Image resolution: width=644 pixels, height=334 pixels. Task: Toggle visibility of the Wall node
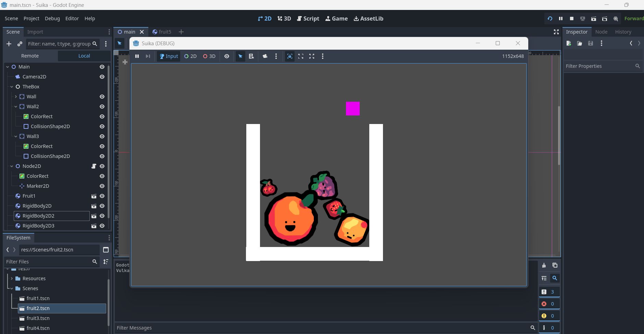coord(102,97)
